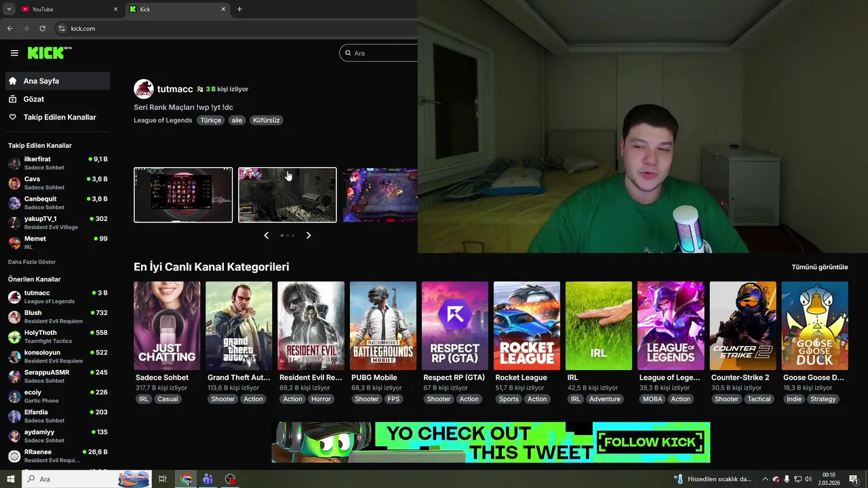868x488 pixels.
Task: Open the hamburger sidebar menu
Action: coord(14,53)
